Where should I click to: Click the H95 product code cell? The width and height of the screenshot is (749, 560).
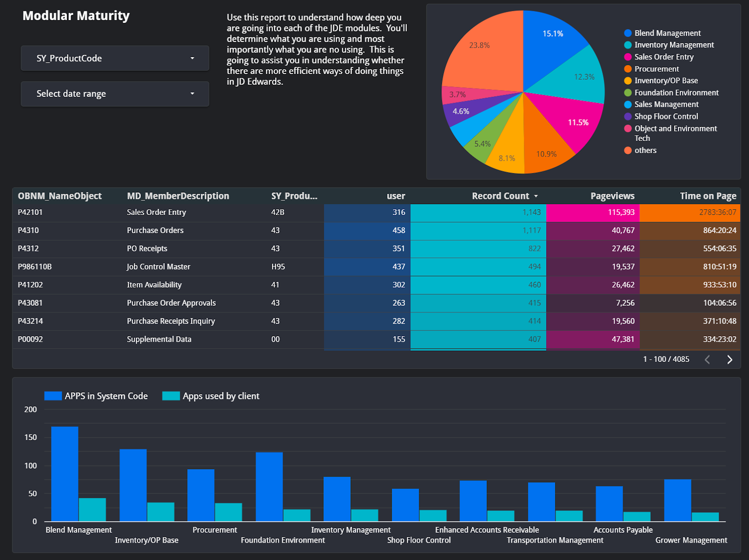coord(278,267)
